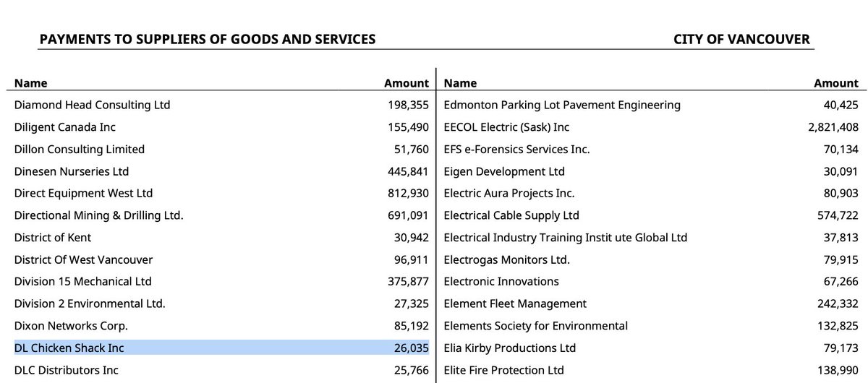Click the amount 96,911
Image resolution: width=868 pixels, height=383 pixels.
412,259
